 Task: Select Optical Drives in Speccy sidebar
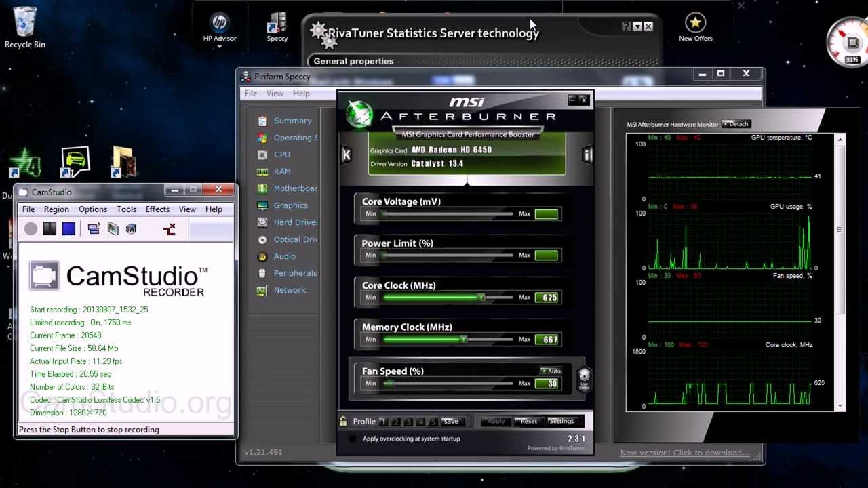pos(287,239)
